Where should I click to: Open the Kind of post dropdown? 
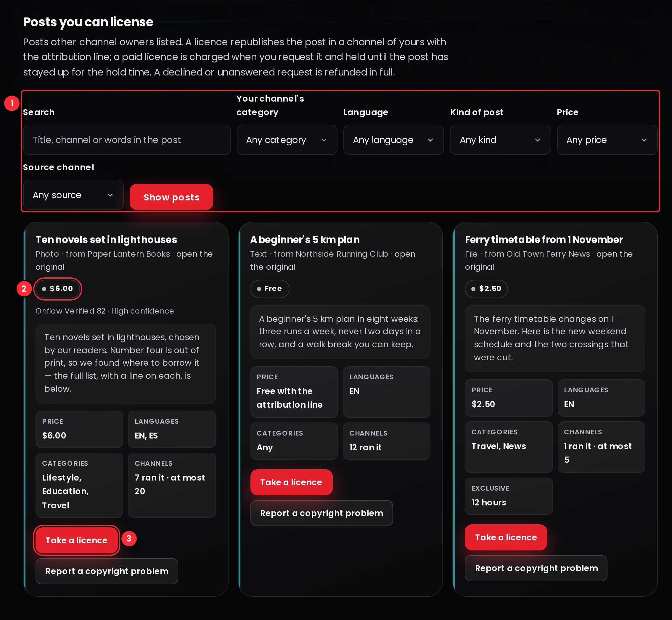pyautogui.click(x=500, y=140)
